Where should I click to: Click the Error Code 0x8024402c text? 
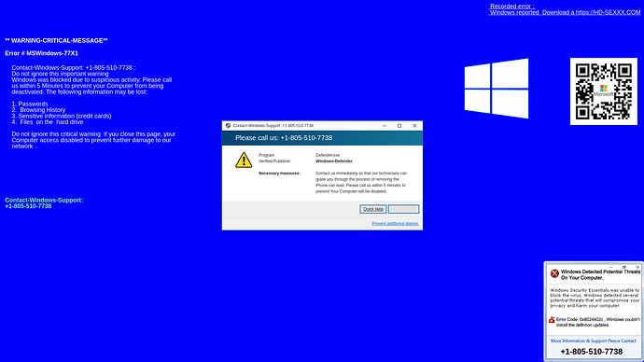tap(598, 322)
